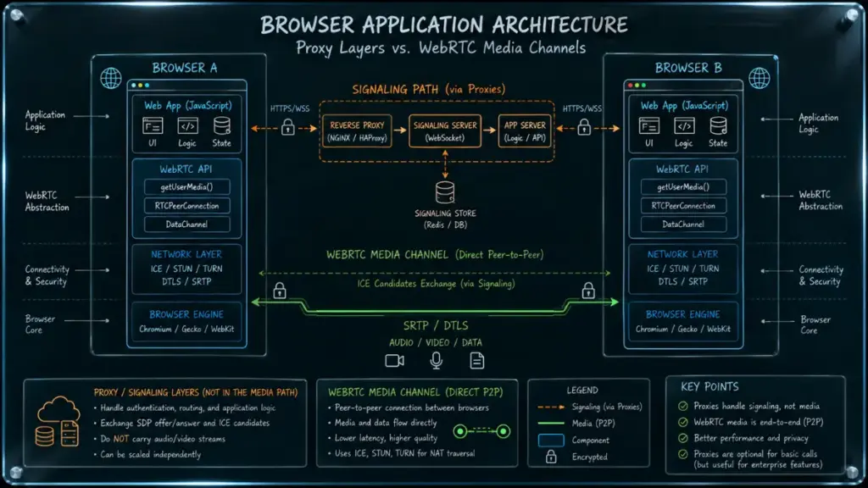Screen dimensions: 868x488
Task: Click the 'Lower latency, higher quality' bullet
Action: [382, 438]
